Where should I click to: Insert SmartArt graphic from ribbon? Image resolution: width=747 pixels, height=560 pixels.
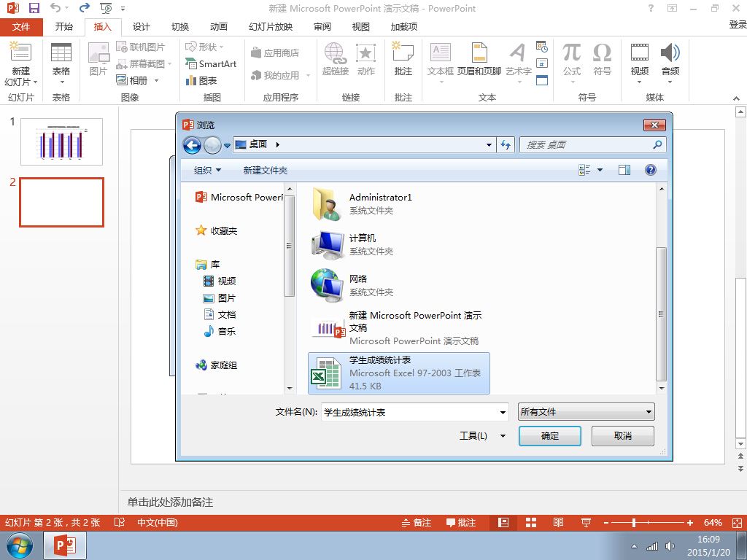[x=211, y=64]
